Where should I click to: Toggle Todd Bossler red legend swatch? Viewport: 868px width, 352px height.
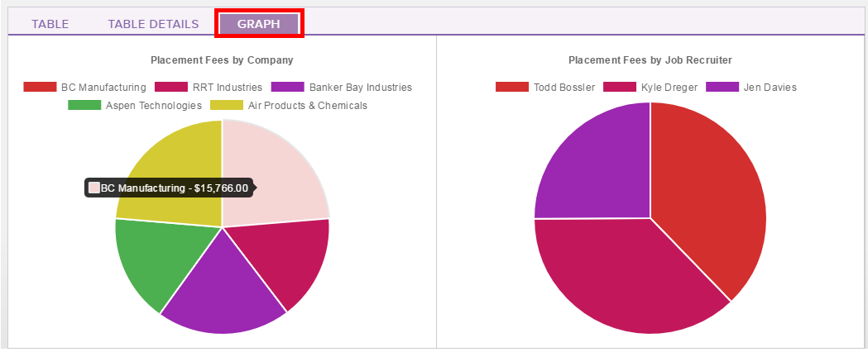tap(512, 87)
